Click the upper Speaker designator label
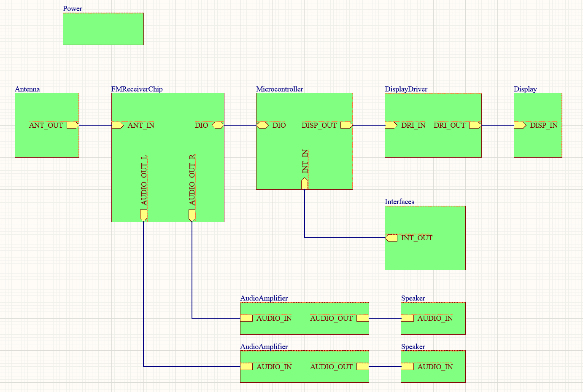This screenshot has width=583, height=392. (x=413, y=298)
